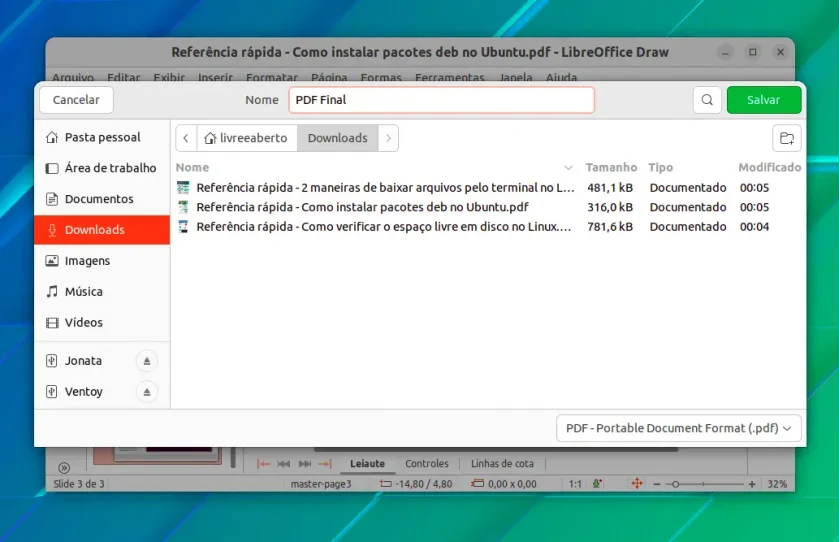Image resolution: width=840 pixels, height=542 pixels.
Task: Jump to last layer tab arrow in Draw
Action: 325,464
